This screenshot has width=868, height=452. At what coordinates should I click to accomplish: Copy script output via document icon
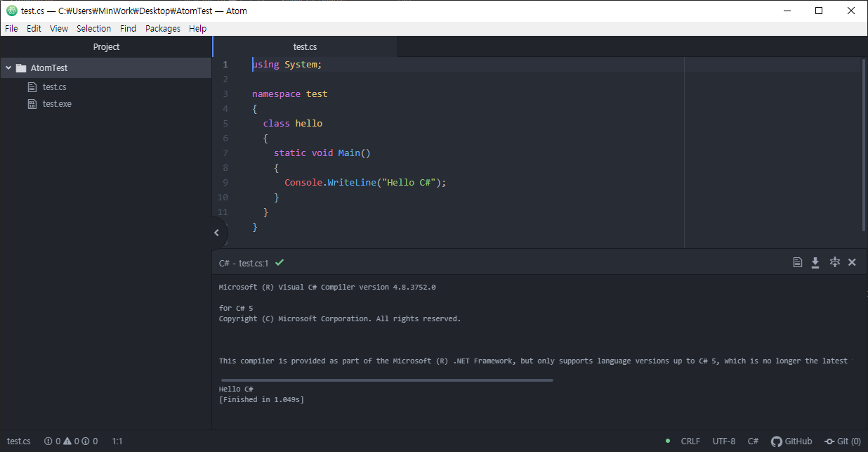point(797,262)
